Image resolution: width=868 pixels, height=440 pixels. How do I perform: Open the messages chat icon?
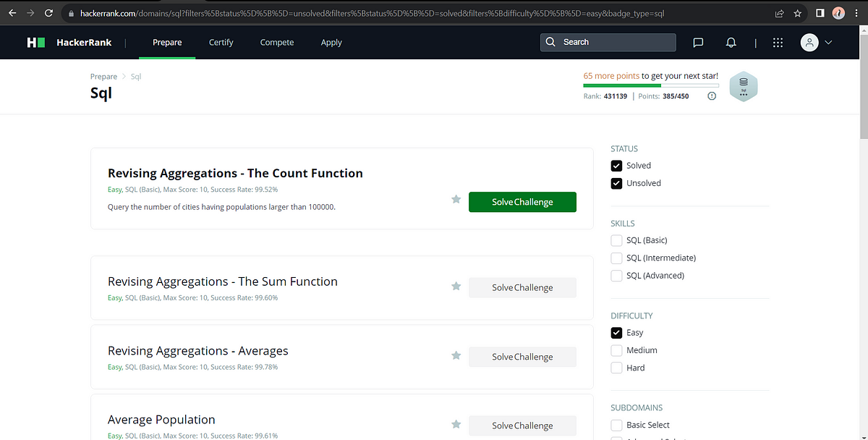(x=698, y=43)
